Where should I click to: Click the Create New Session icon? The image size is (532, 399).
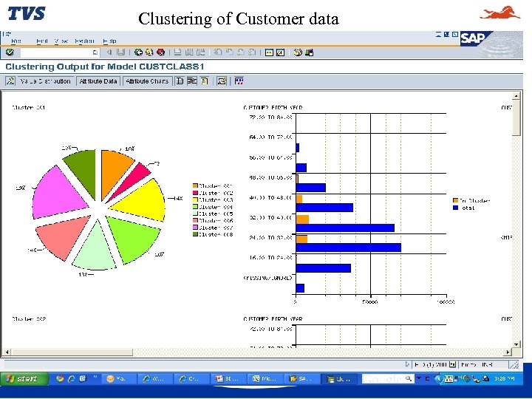coord(269,52)
